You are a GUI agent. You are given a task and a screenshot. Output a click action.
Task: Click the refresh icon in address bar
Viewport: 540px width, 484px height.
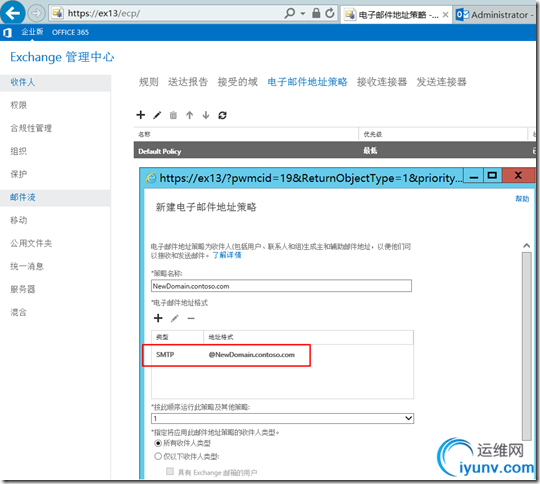click(x=330, y=13)
